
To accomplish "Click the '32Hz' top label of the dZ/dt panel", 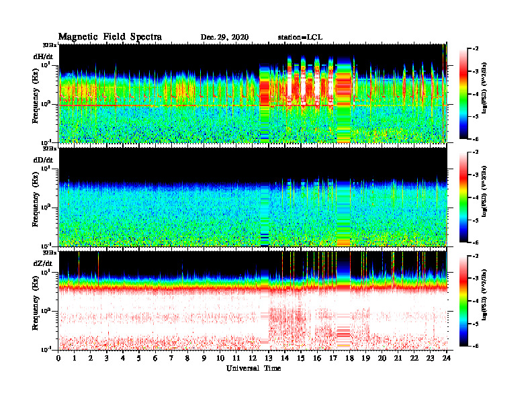I will tap(50, 253).
